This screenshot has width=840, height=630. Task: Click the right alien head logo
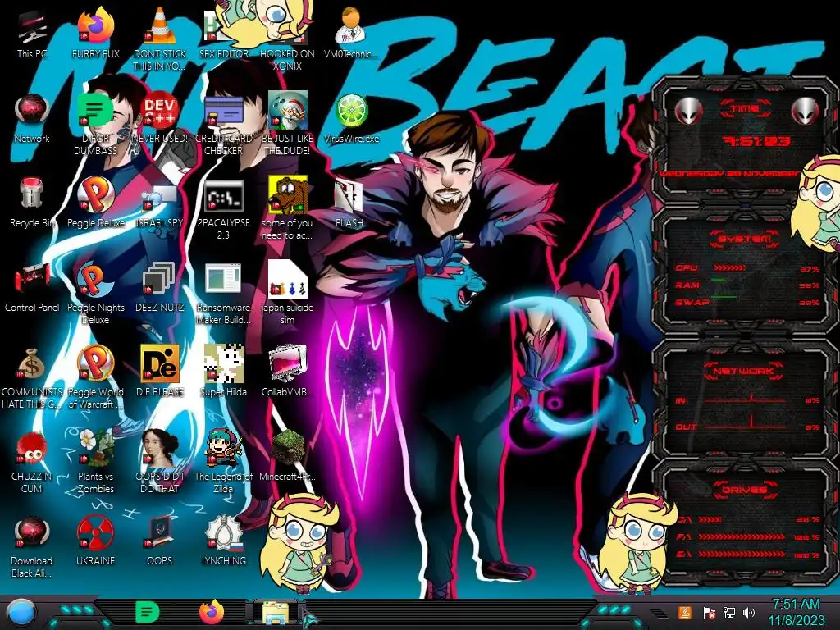pyautogui.click(x=806, y=112)
